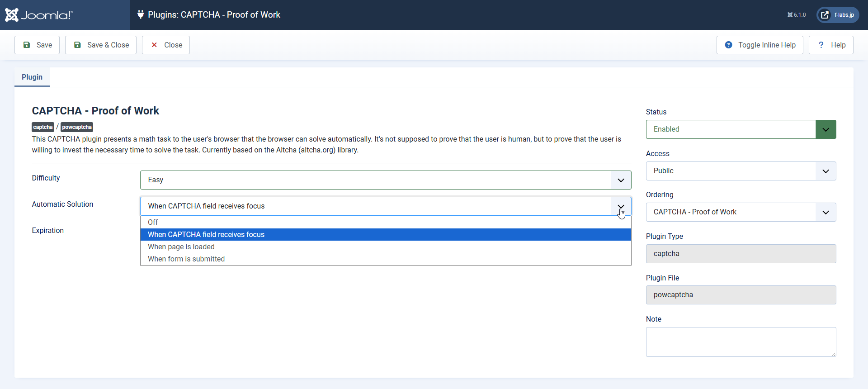This screenshot has height=389, width=868.
Task: Choose When page is loaded option
Action: [386, 247]
